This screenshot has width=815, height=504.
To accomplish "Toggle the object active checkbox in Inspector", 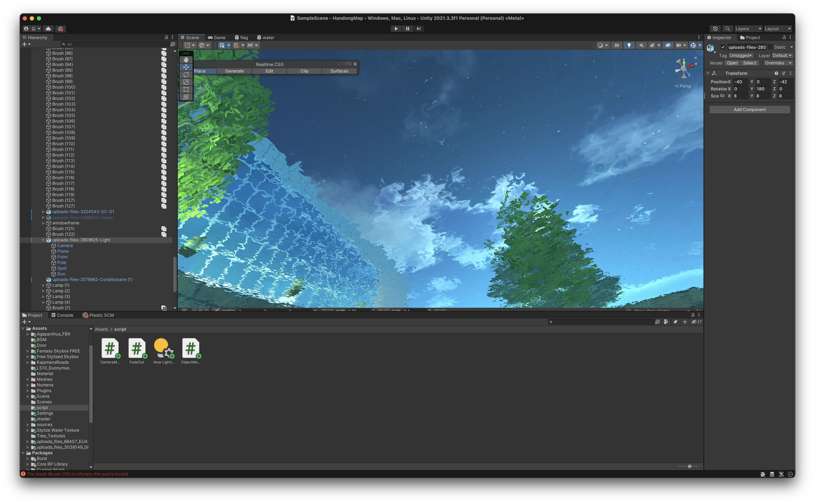I will (723, 47).
